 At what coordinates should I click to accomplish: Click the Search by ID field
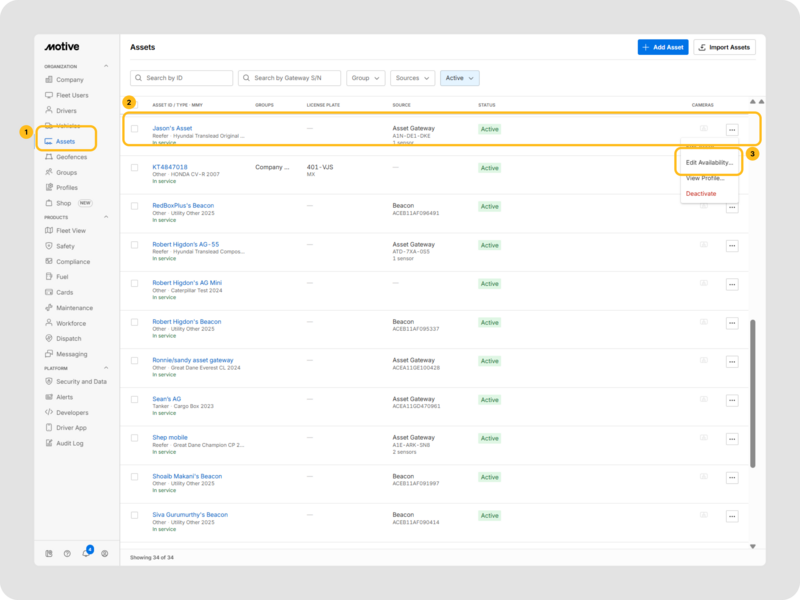(185, 78)
